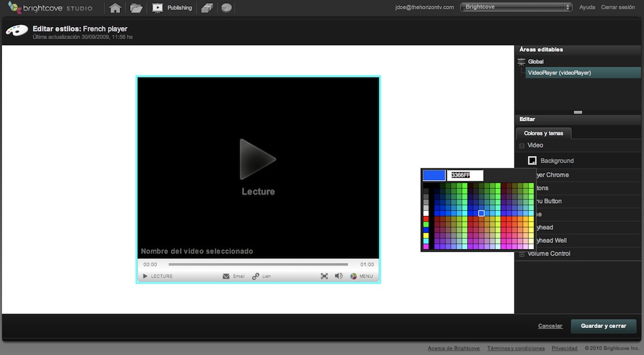
Task: Pick the yellow swatch in left column
Action: click(x=426, y=235)
